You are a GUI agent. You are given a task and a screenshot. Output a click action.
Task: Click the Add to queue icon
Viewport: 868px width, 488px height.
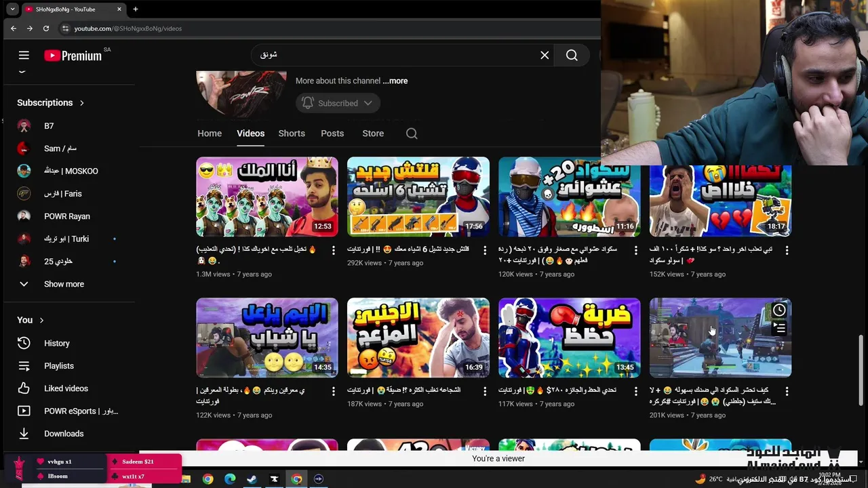pos(779,328)
